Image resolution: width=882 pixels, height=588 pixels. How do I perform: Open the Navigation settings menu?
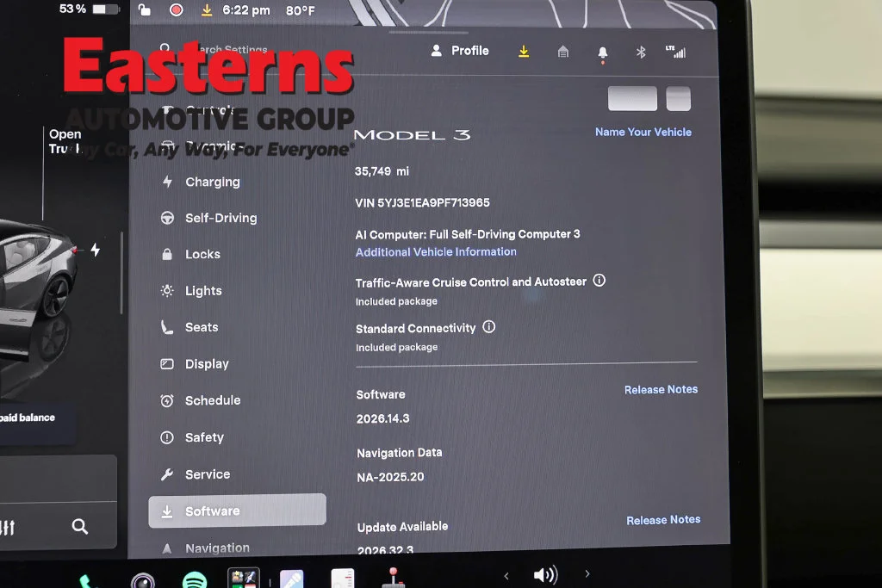click(205, 548)
